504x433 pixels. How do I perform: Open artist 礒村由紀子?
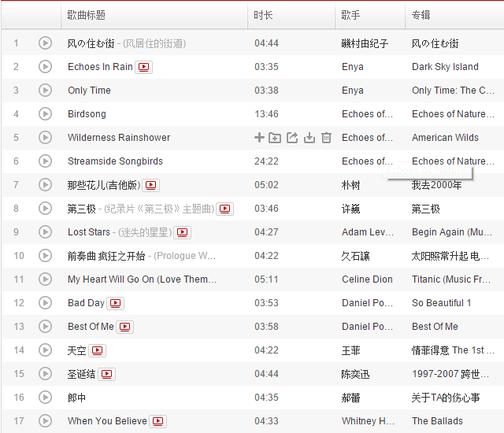click(x=365, y=43)
